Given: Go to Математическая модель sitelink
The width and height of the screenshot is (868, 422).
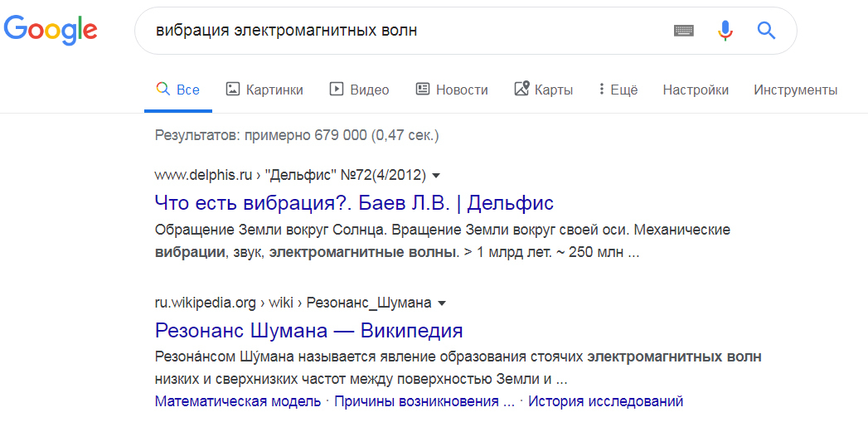Looking at the screenshot, I should coord(238,401).
